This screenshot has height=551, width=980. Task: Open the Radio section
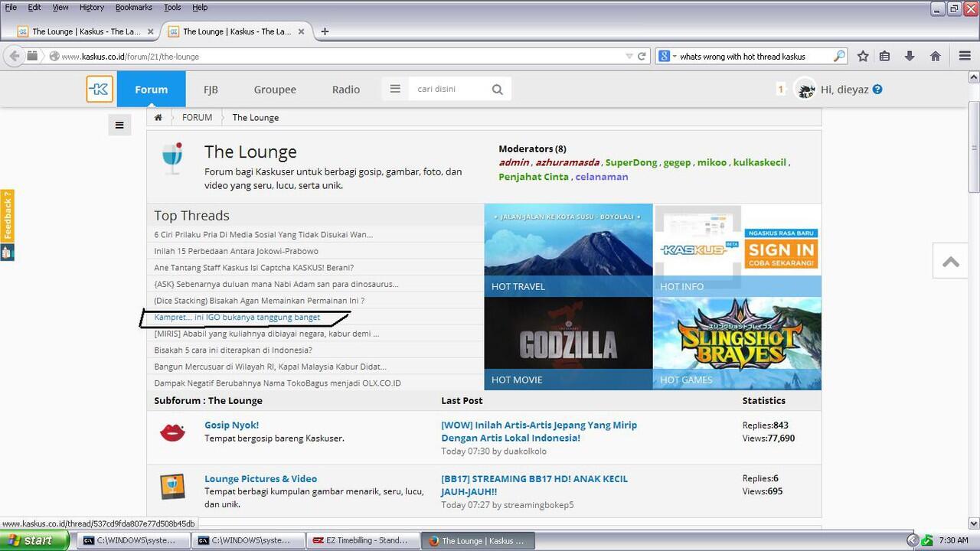pos(346,90)
